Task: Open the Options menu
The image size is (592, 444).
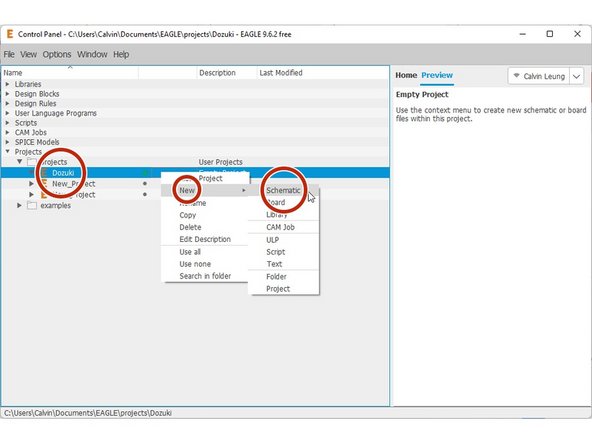Action: (57, 54)
